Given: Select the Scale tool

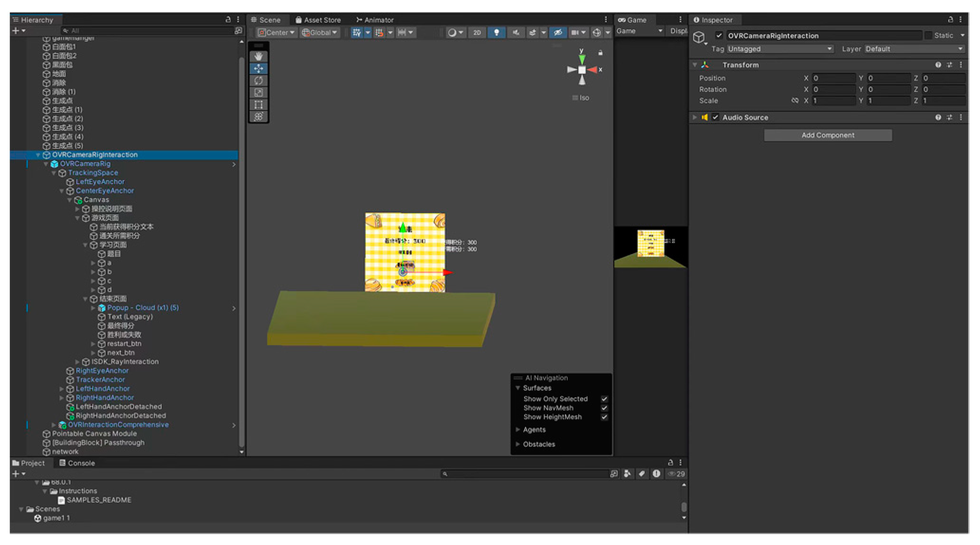Looking at the screenshot, I should click(x=259, y=92).
